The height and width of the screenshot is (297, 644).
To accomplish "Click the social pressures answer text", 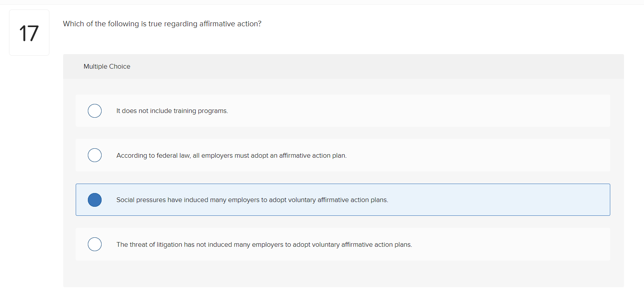I will (x=252, y=200).
